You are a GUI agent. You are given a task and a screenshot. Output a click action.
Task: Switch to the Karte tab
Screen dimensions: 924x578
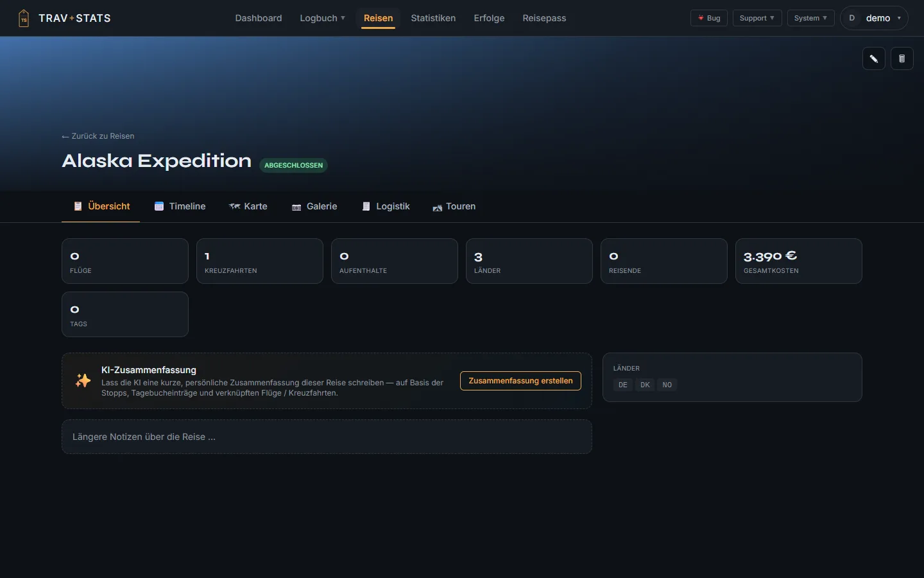coord(248,206)
